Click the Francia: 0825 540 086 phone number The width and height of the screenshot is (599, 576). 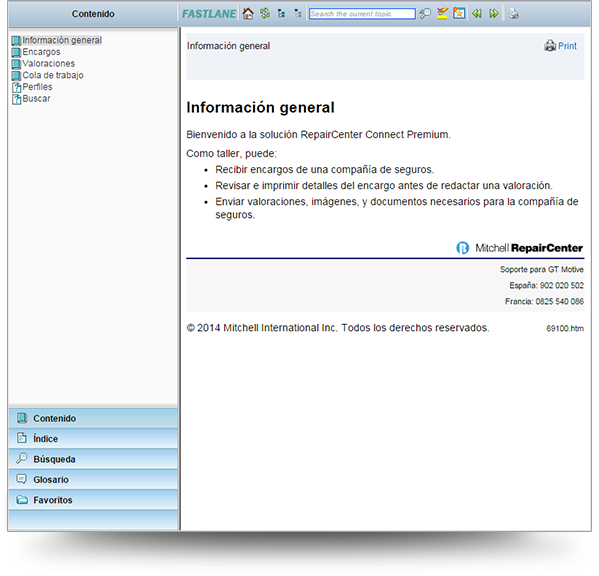coord(544,301)
